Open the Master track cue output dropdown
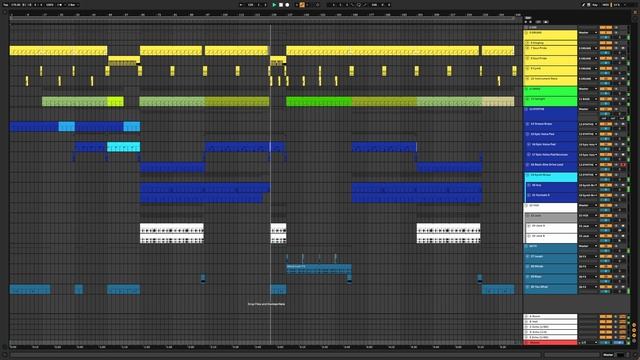Image resolution: width=640 pixels, height=360 pixels. point(588,342)
